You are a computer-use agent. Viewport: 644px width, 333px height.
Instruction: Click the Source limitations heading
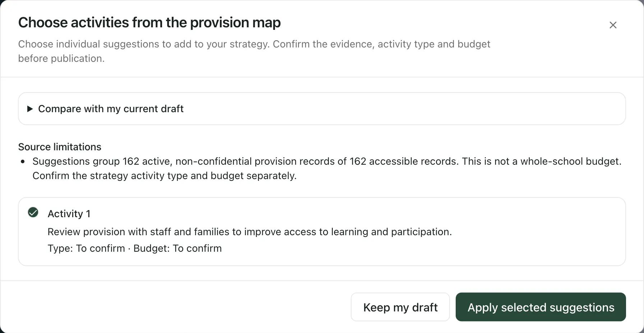(60, 147)
